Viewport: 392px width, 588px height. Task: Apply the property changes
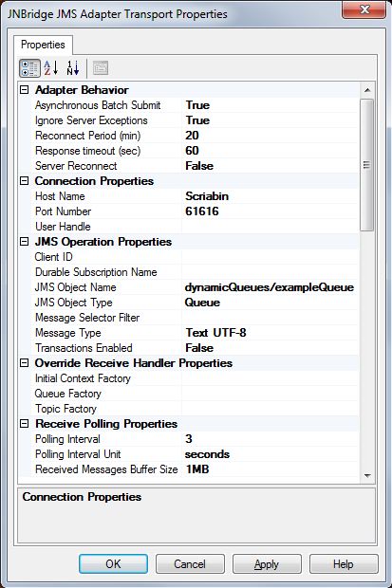(x=267, y=564)
